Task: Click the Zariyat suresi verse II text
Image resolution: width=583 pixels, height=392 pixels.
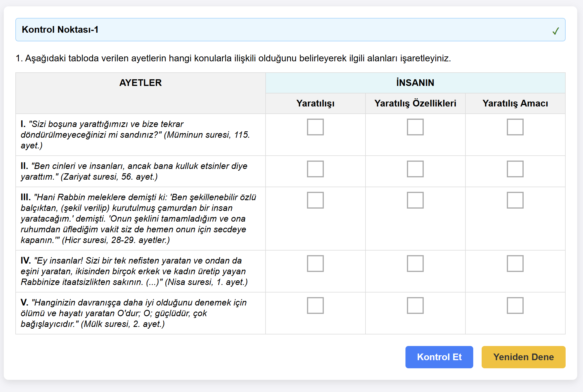Action: coord(134,171)
